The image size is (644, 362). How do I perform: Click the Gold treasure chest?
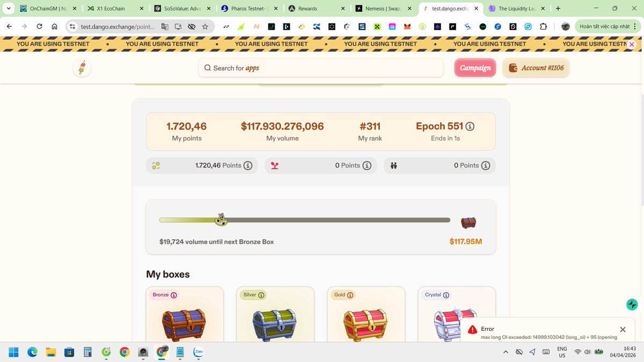(365, 324)
